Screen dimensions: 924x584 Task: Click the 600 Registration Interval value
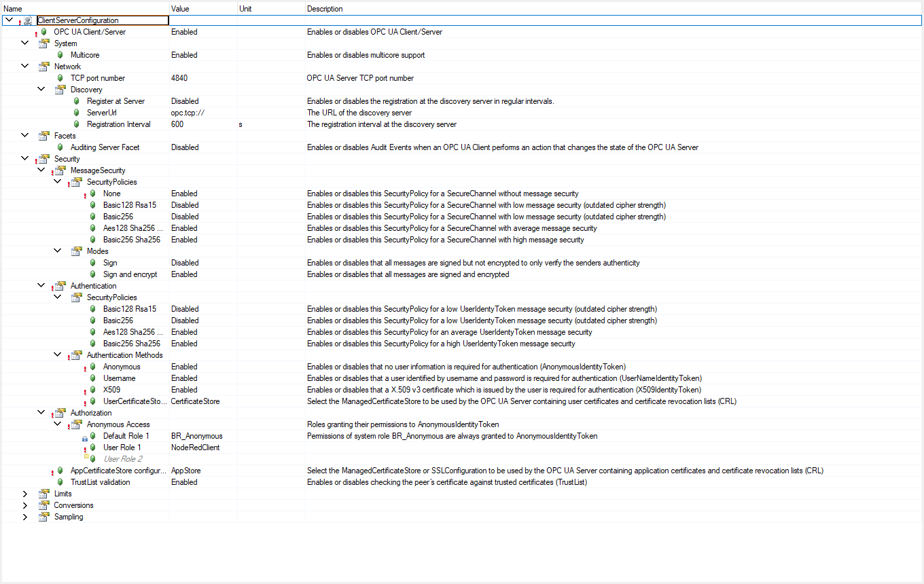tap(177, 124)
